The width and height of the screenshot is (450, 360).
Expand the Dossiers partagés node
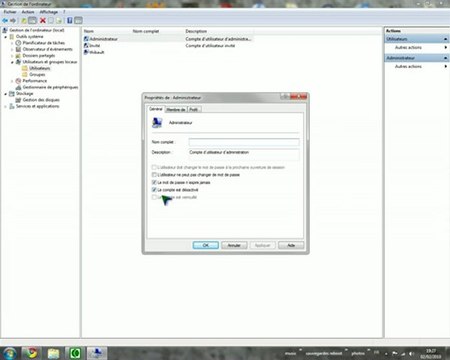tap(12, 56)
